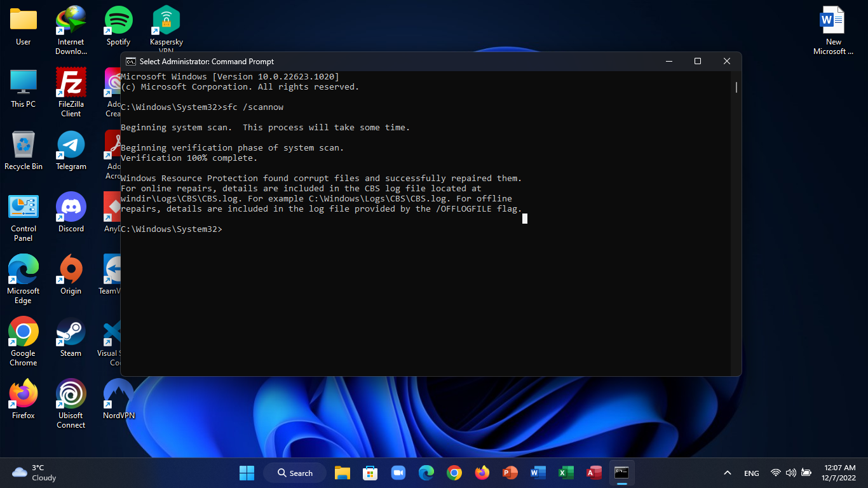This screenshot has width=868, height=488.
Task: Click the Command Prompt vertical scrollbar thumb
Action: [x=736, y=87]
